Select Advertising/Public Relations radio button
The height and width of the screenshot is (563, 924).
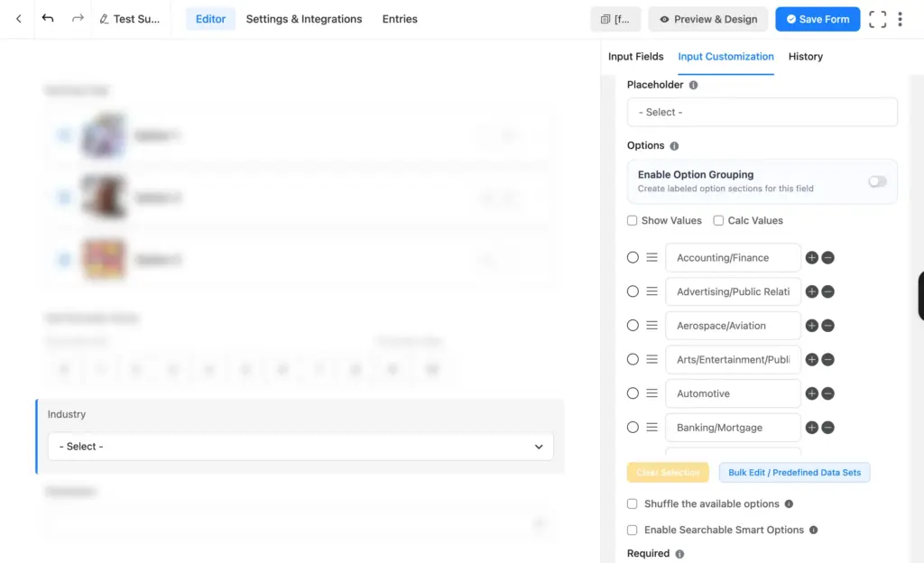tap(633, 291)
